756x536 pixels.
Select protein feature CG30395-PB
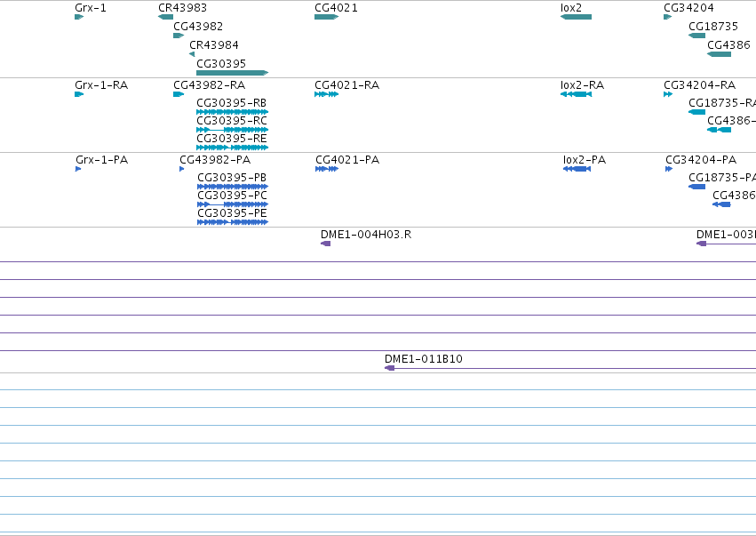coord(233,187)
